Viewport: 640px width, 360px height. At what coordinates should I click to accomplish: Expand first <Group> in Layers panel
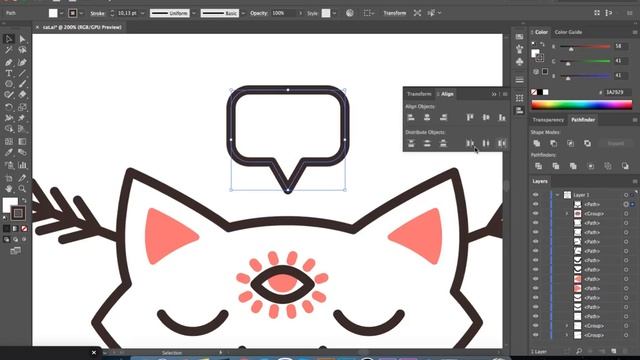(x=567, y=213)
